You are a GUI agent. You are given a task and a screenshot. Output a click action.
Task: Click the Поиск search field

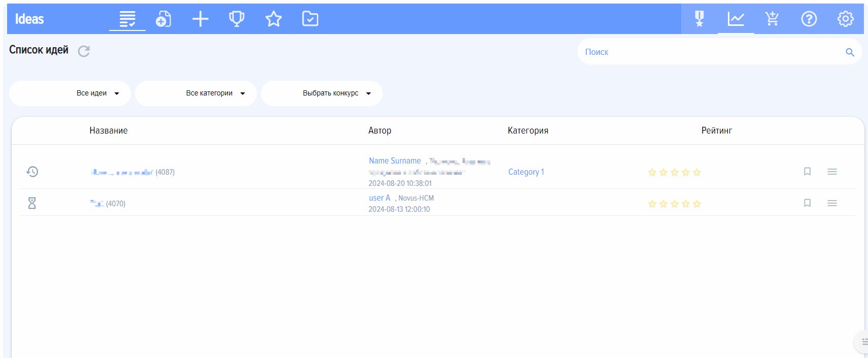(x=711, y=52)
